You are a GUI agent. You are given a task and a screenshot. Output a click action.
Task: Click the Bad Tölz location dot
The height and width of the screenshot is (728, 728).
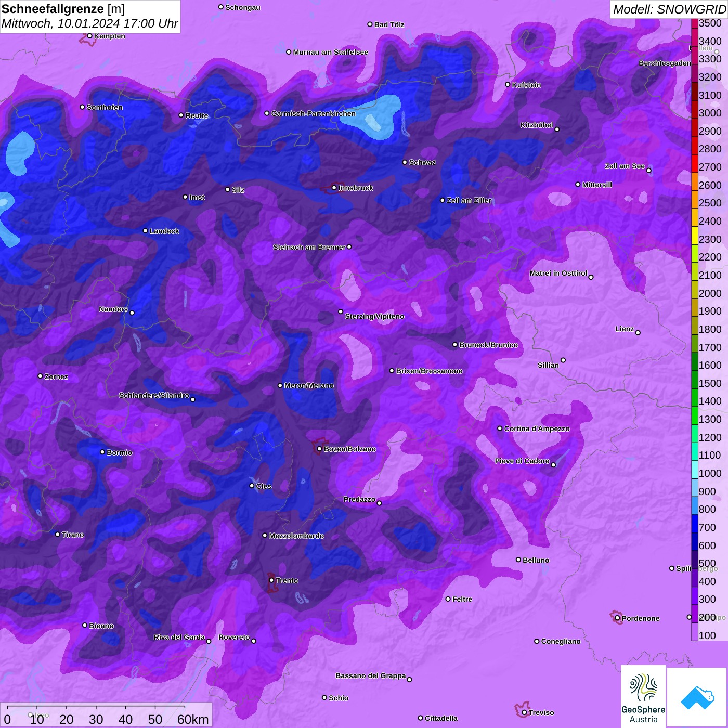click(370, 24)
